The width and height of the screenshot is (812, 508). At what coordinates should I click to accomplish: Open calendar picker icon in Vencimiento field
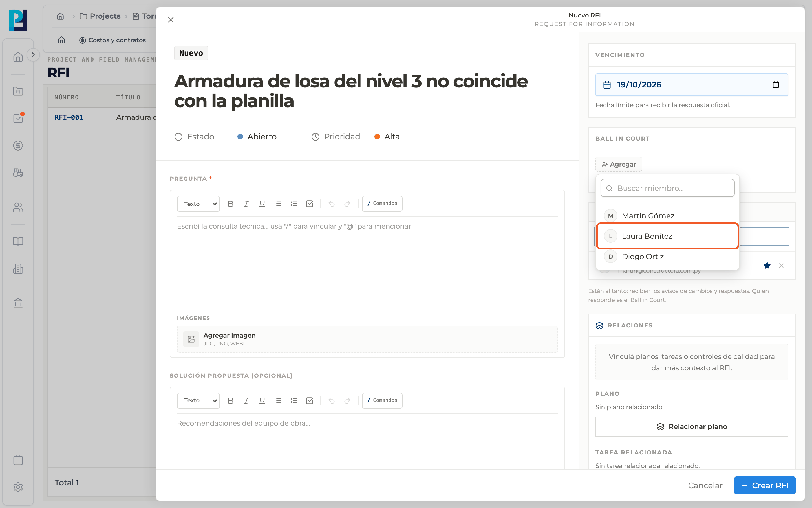coord(776,84)
